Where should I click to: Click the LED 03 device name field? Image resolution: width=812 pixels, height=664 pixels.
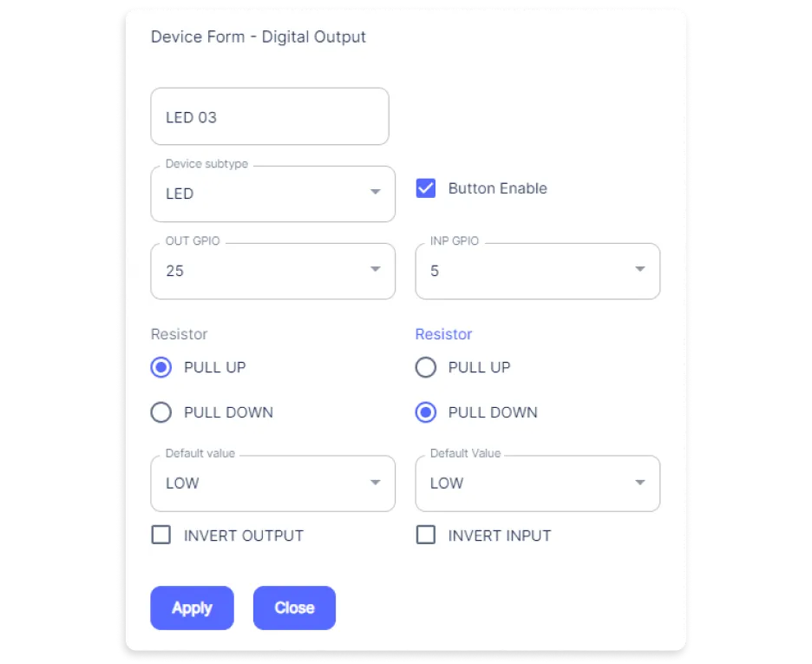point(269,116)
